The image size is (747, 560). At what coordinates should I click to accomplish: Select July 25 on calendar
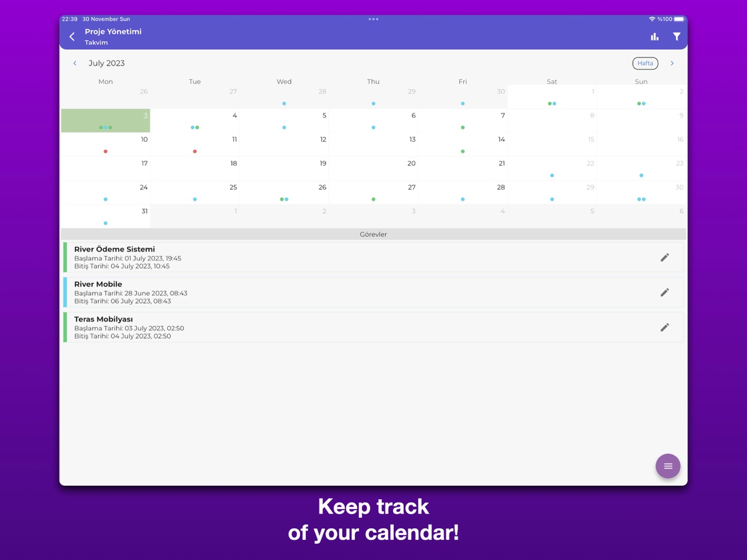(x=195, y=192)
